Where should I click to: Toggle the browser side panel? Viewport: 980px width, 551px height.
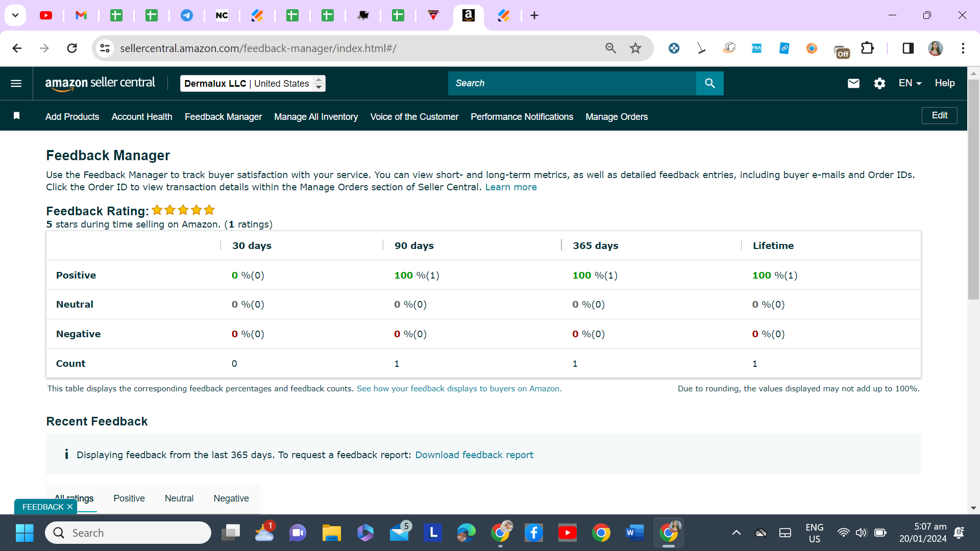point(908,48)
